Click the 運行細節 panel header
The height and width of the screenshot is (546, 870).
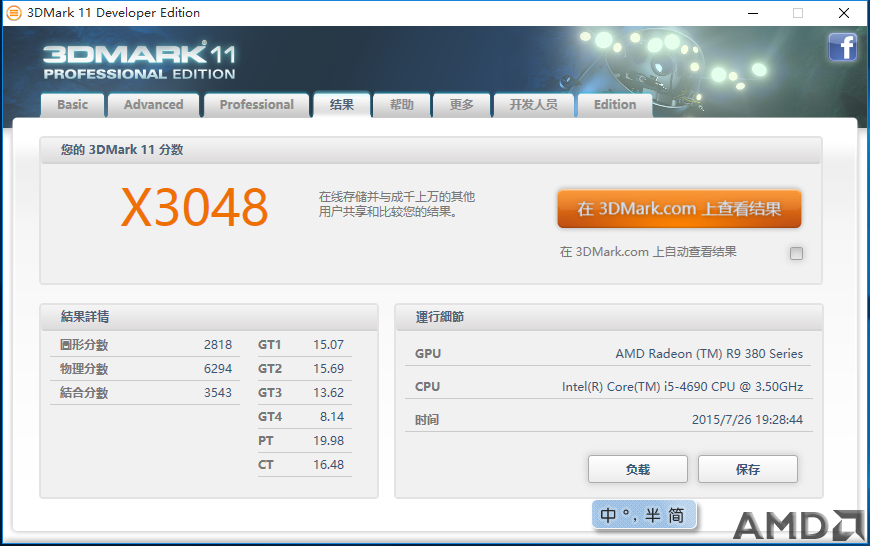[609, 317]
